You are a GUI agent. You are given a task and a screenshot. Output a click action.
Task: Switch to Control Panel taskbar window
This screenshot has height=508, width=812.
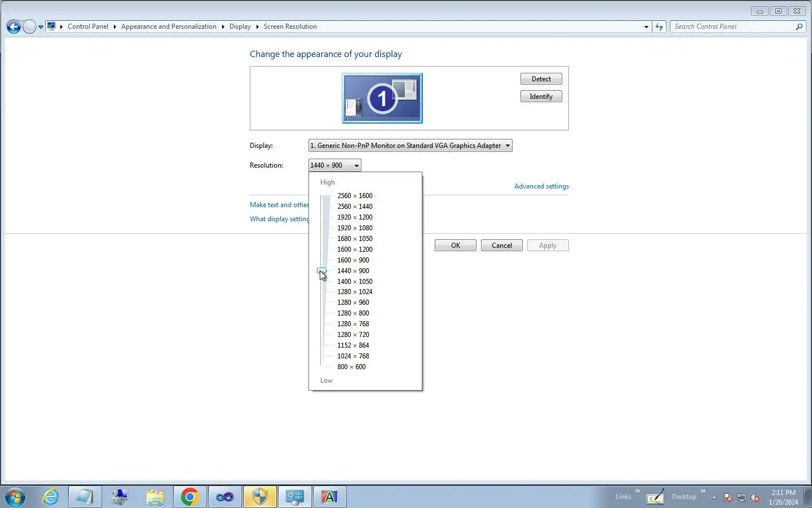[x=295, y=497]
